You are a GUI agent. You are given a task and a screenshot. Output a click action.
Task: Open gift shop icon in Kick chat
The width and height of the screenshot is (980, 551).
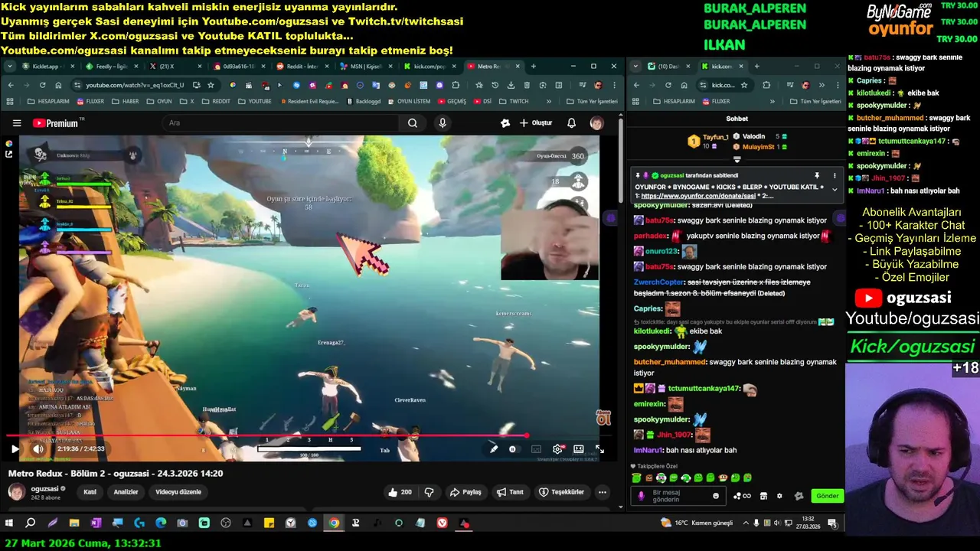tap(763, 496)
